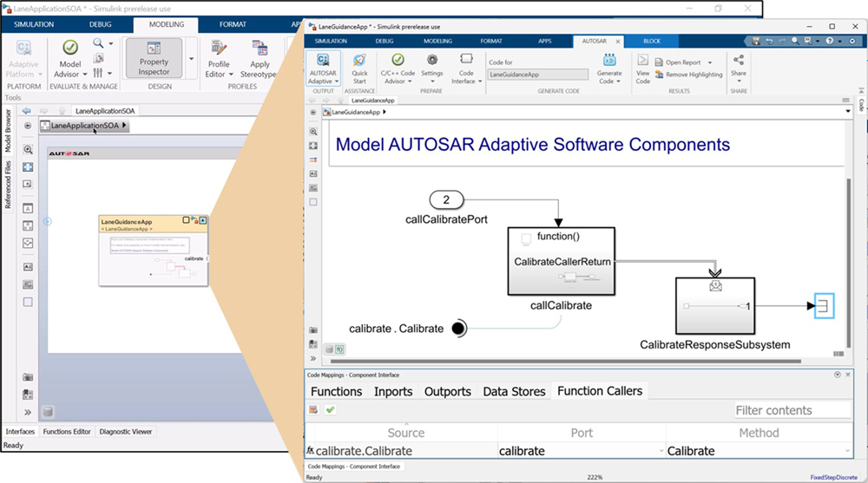Viewport: 868px width, 483px height.
Task: Open Profile Editor dropdown arrow
Action: (230, 74)
